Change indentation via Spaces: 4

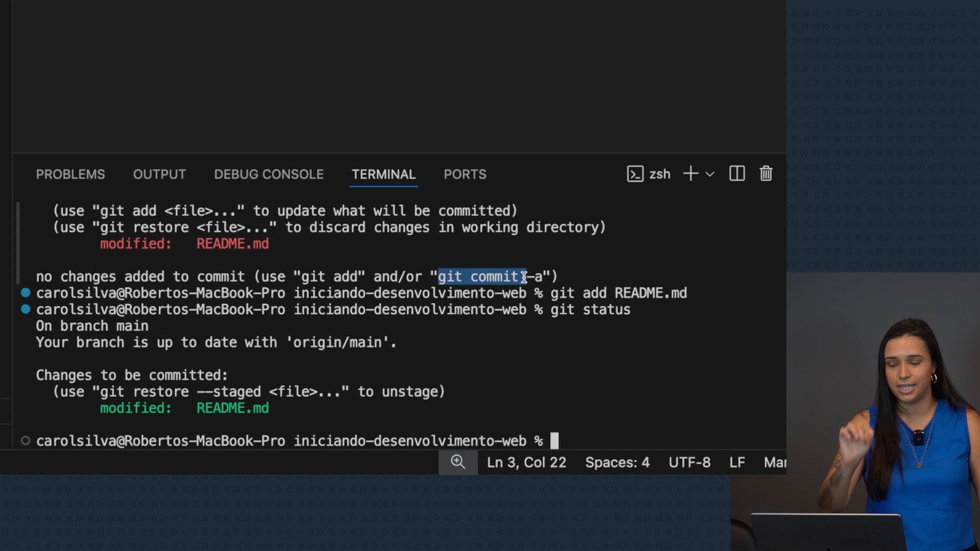[617, 463]
